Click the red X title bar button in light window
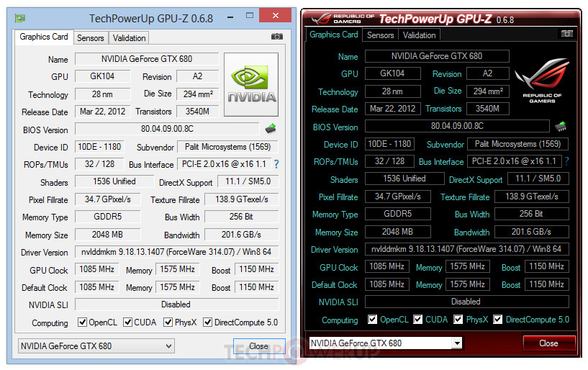 pyautogui.click(x=275, y=15)
